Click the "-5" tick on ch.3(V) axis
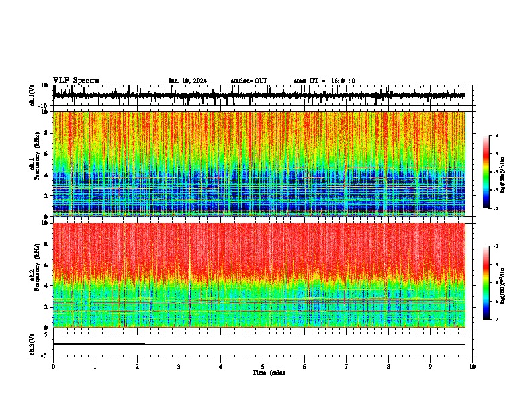The image size is (532, 411). (x=45, y=355)
